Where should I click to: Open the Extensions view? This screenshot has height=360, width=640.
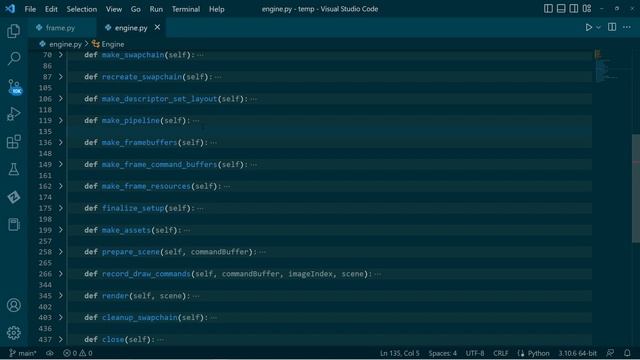point(13,142)
